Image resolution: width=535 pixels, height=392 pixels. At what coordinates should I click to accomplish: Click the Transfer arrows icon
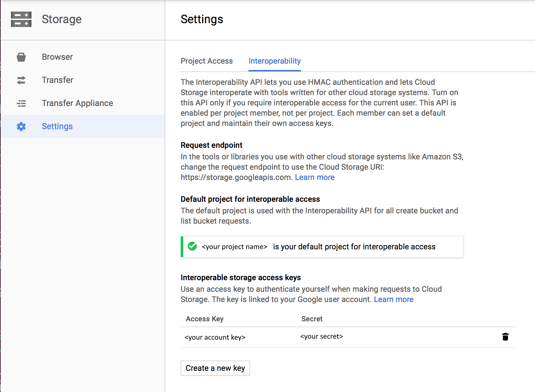21,80
